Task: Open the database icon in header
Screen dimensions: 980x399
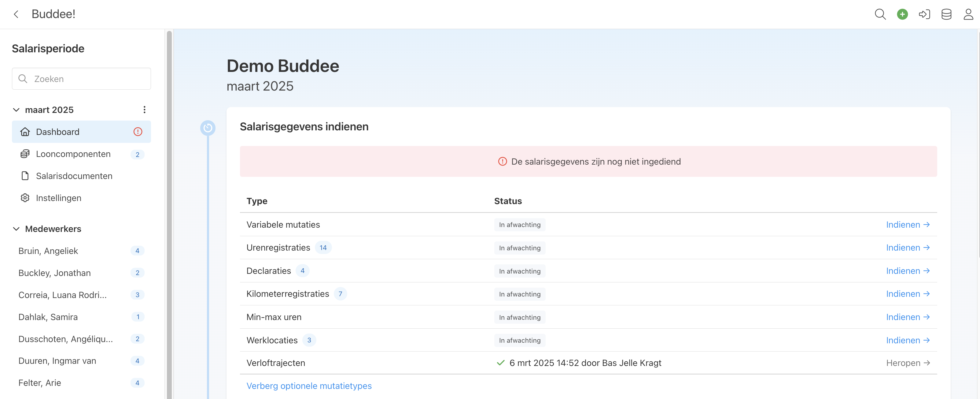Action: [946, 14]
